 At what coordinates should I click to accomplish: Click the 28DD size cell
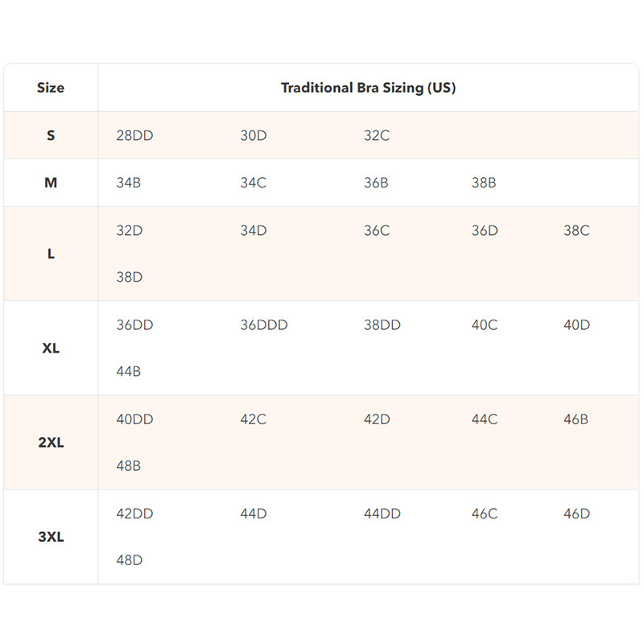click(x=134, y=135)
